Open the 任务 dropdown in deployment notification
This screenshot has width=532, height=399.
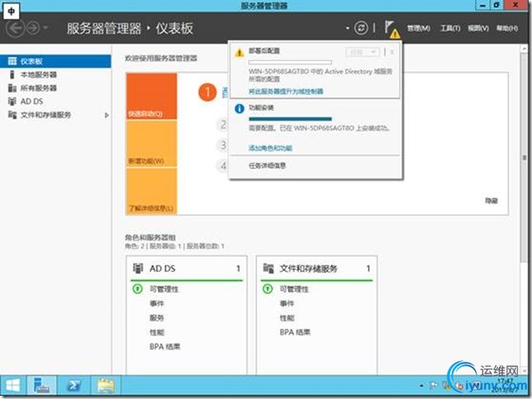coord(363,52)
